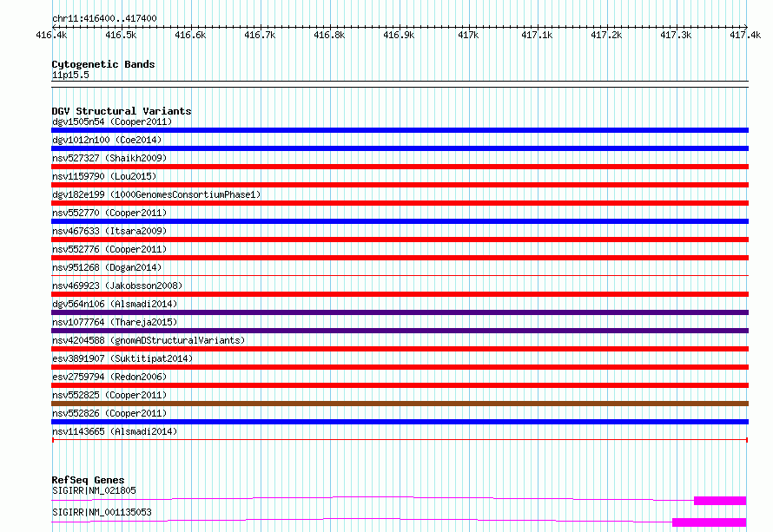Click the red bar under esv3891907
This screenshot has height=532, width=773.
pyautogui.click(x=400, y=367)
